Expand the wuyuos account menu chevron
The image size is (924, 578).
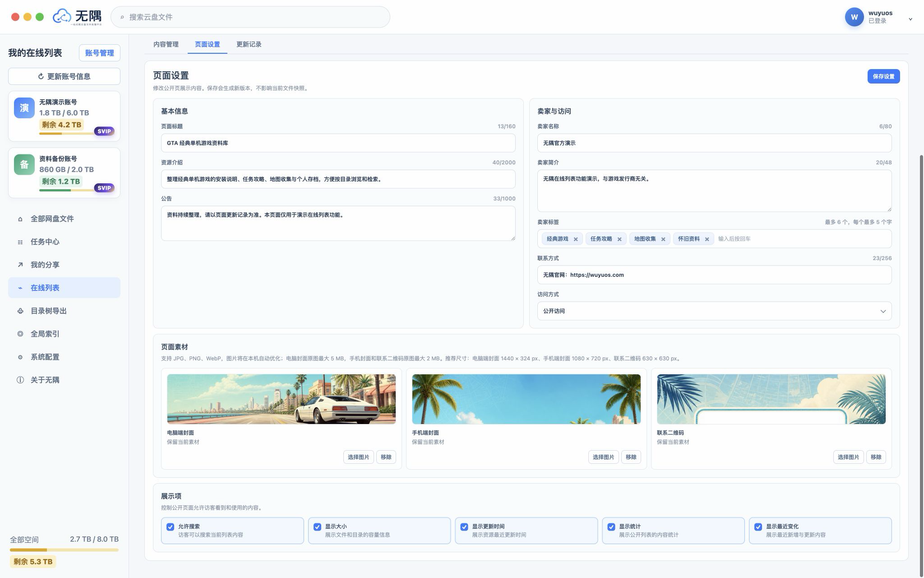(x=910, y=19)
